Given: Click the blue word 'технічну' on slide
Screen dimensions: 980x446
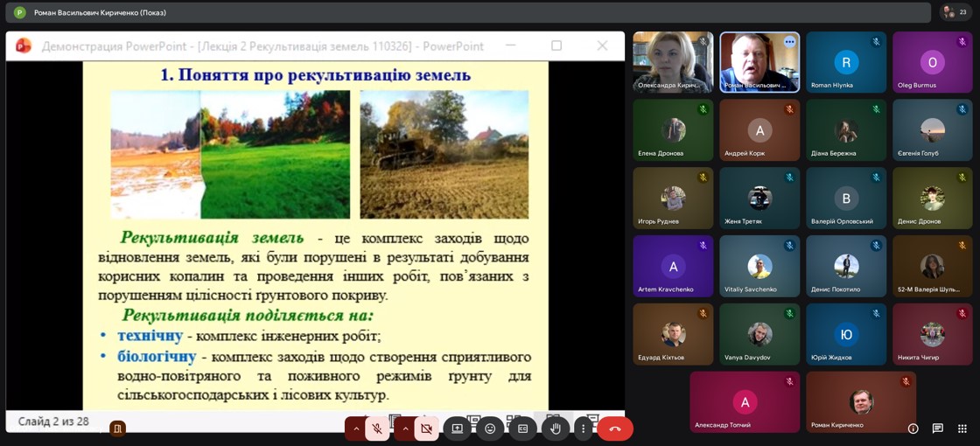Looking at the screenshot, I should [x=150, y=336].
